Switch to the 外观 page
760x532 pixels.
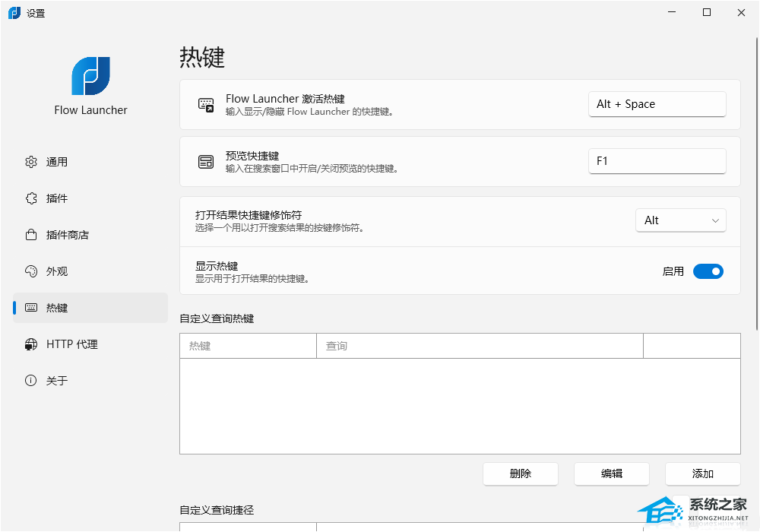point(90,271)
